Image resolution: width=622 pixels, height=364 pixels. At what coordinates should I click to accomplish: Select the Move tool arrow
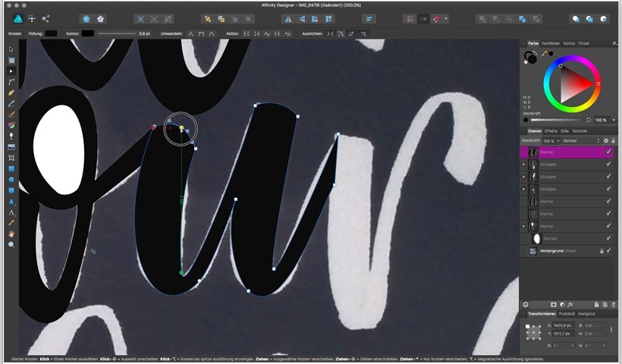point(11,49)
